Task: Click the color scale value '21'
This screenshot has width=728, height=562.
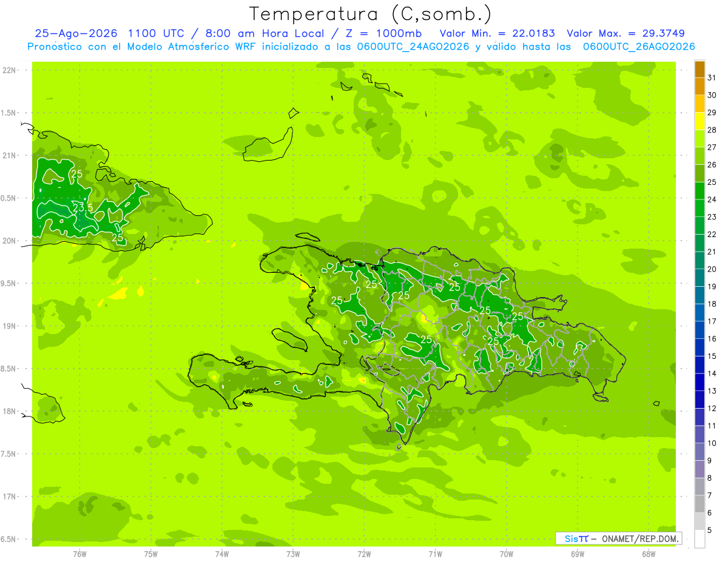Action: (712, 252)
